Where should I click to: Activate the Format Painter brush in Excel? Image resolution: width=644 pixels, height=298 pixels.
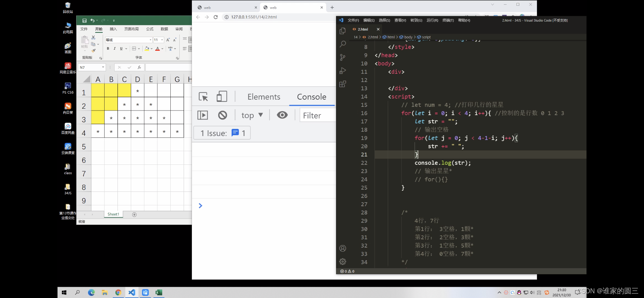[93, 51]
